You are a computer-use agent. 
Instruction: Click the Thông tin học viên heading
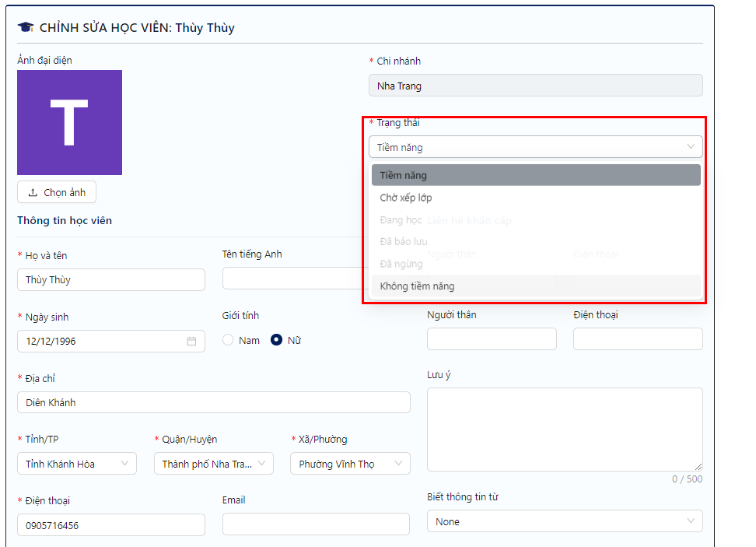[65, 220]
